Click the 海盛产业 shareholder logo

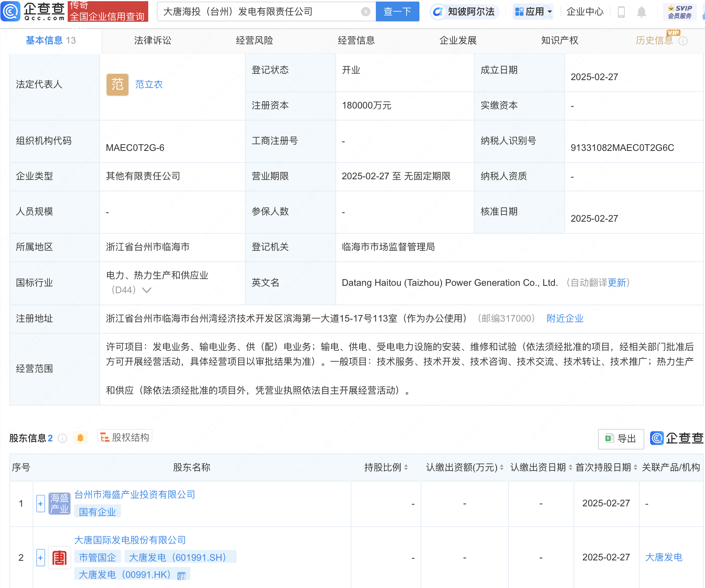tap(60, 503)
